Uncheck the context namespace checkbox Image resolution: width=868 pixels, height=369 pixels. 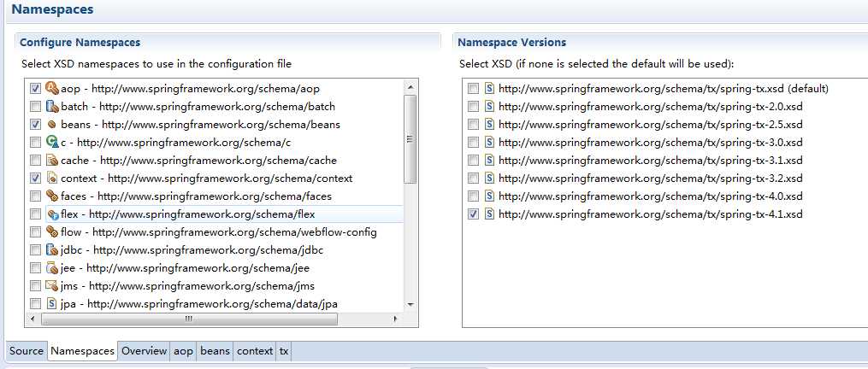pyautogui.click(x=35, y=179)
